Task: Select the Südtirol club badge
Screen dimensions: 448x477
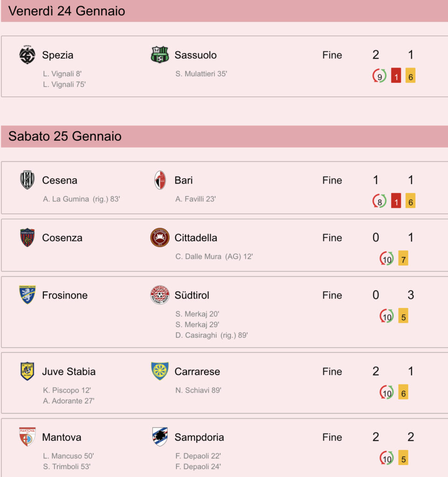Action: point(160,295)
